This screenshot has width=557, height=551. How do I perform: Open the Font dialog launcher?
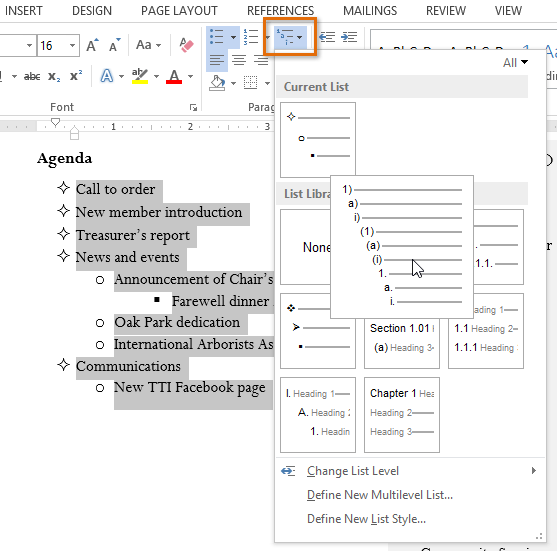pos(193,107)
